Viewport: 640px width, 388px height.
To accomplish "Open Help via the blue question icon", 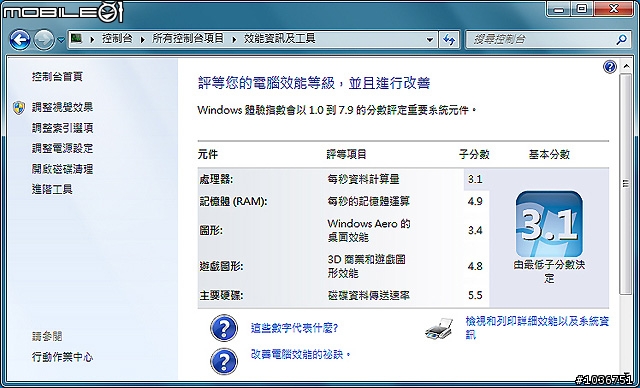I will pos(609,67).
